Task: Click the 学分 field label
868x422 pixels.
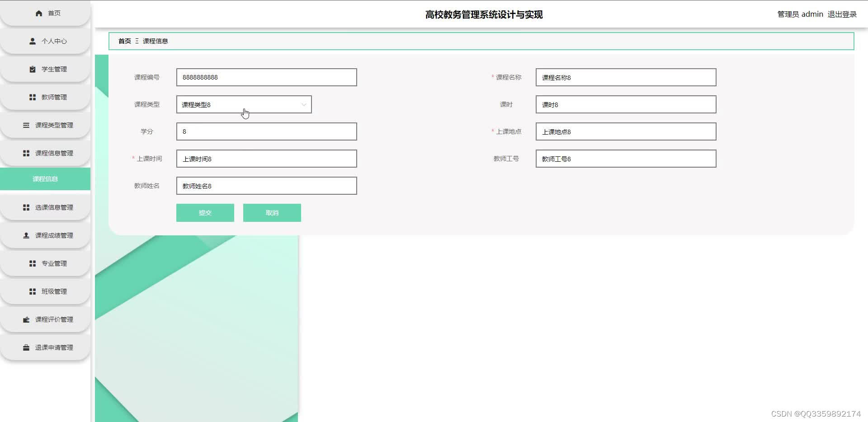Action: [147, 131]
